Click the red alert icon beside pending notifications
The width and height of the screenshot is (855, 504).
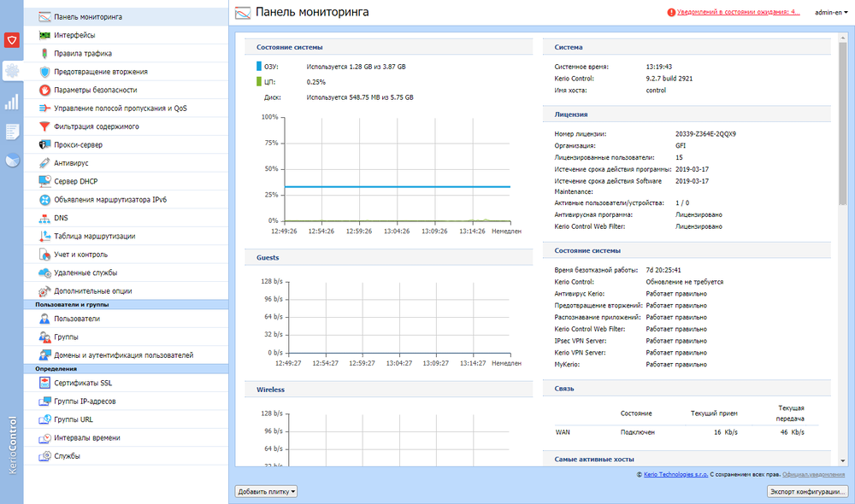click(x=671, y=13)
